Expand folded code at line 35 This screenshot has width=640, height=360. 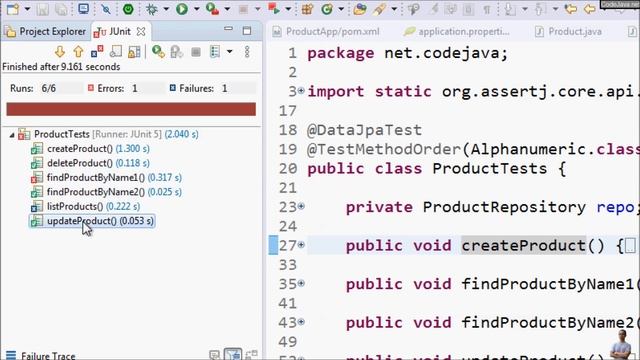click(301, 283)
